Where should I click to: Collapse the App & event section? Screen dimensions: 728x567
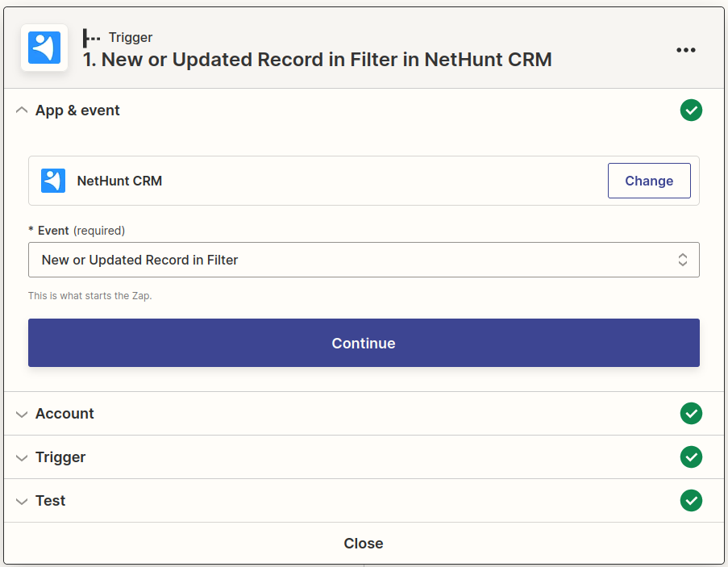[x=22, y=110]
